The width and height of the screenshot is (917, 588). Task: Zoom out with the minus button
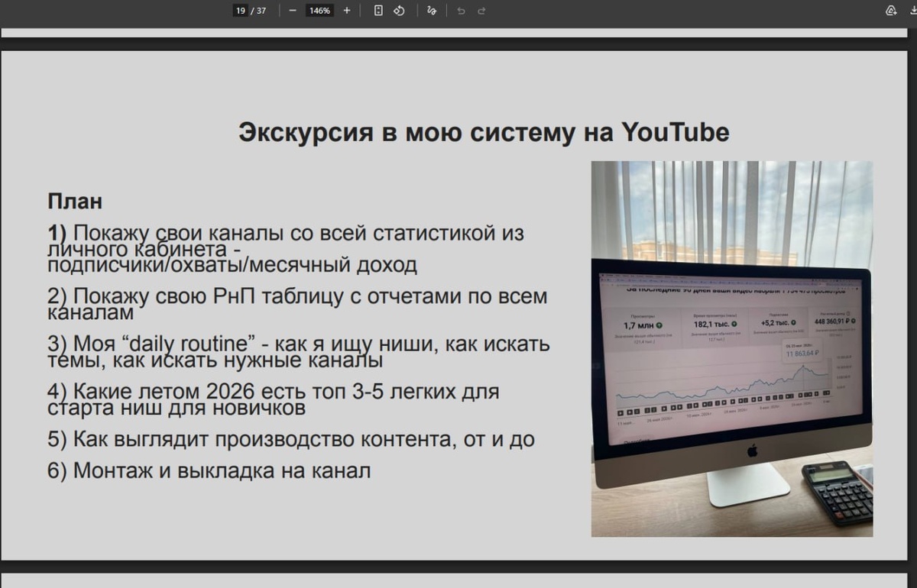(293, 11)
